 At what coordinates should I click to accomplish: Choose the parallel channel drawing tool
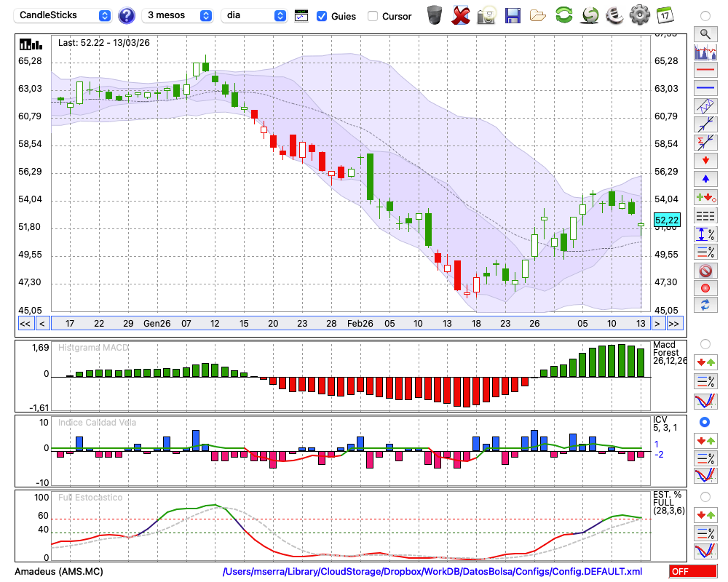tap(705, 106)
